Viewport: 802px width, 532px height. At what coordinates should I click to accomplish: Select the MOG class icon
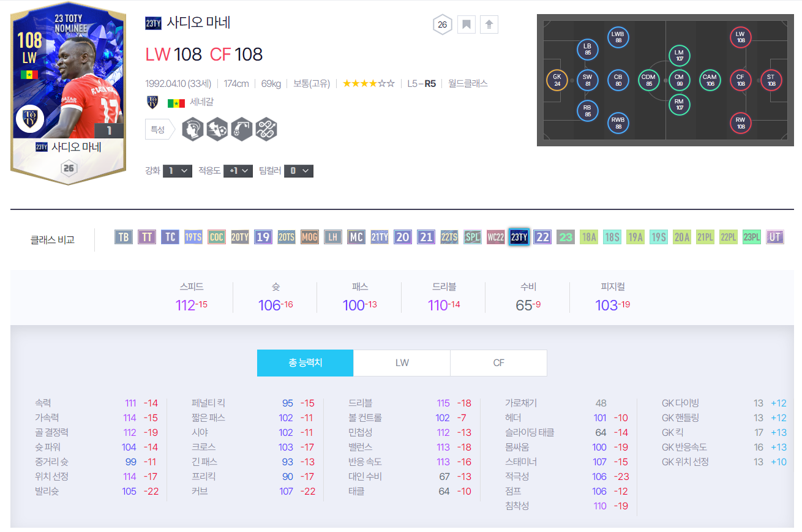point(310,237)
